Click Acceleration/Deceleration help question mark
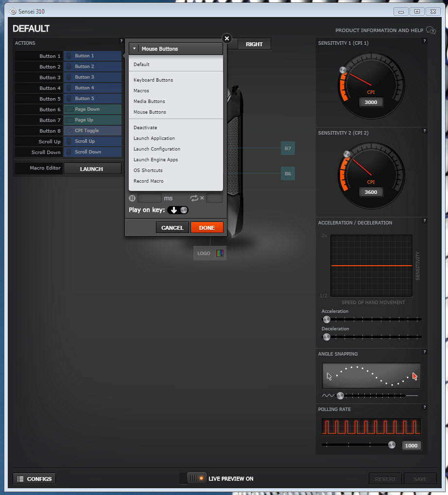Viewport: 448px width, 495px height. pyautogui.click(x=424, y=221)
